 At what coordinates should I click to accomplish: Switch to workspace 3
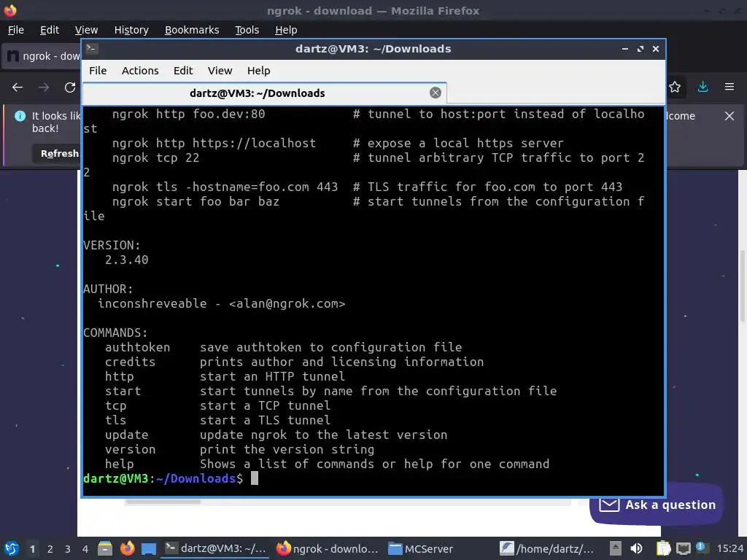pyautogui.click(x=68, y=549)
